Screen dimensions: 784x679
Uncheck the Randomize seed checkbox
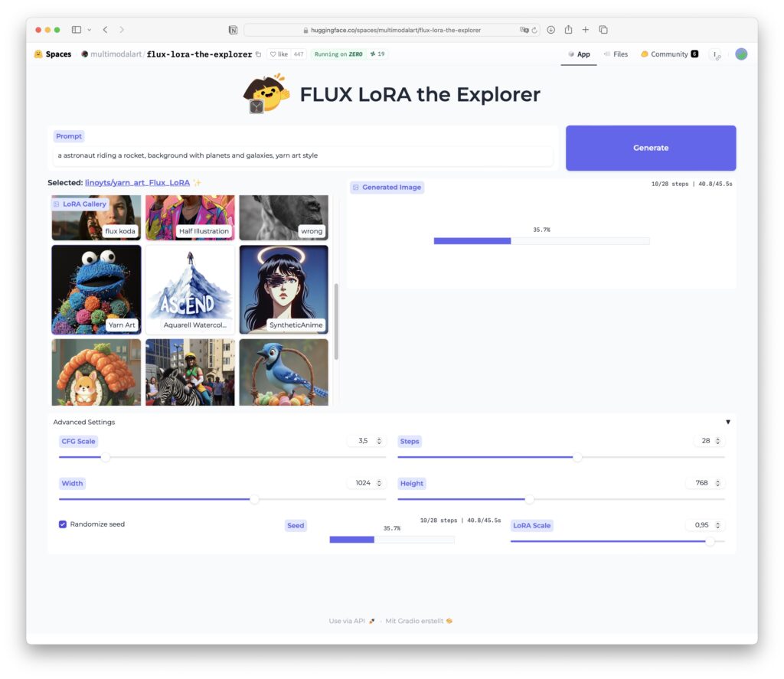(63, 524)
